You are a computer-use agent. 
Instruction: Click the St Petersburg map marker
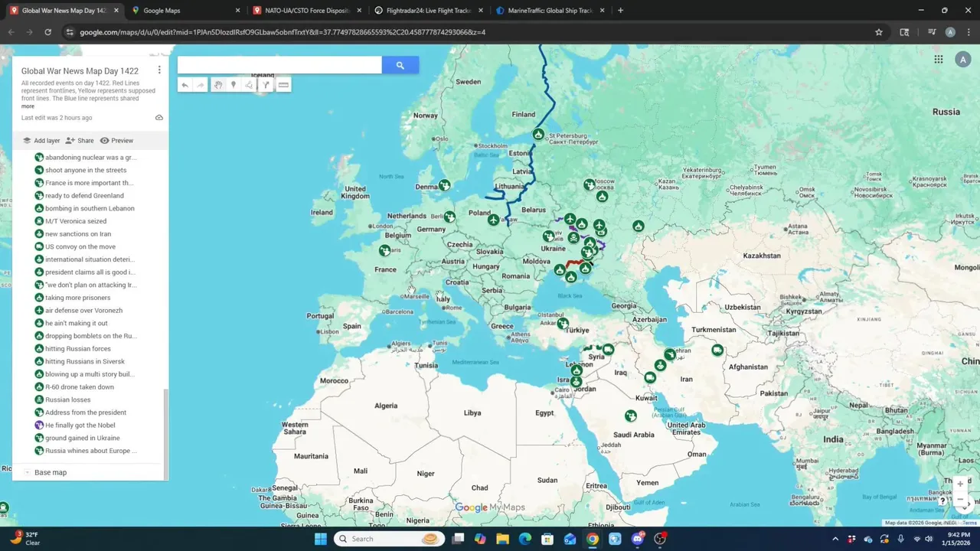538,135
